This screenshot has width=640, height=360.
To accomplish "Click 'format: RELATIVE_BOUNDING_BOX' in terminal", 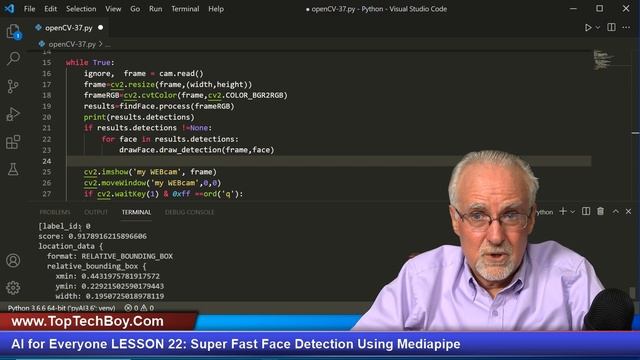I will pos(110,256).
